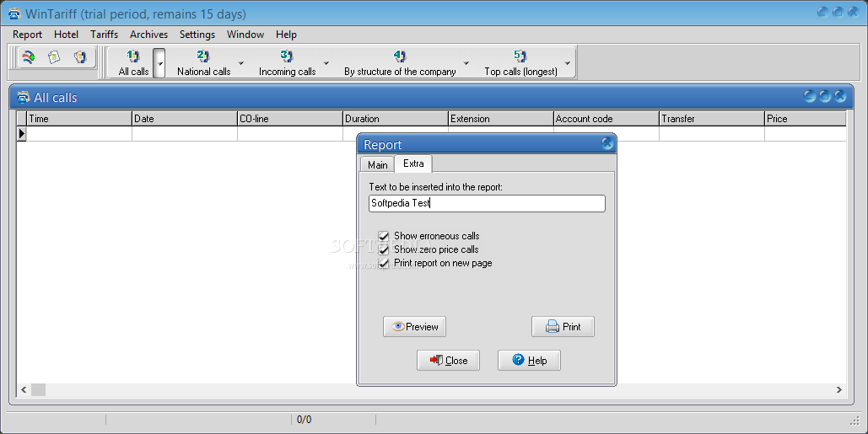Switch to the Main tab in Report dialog

click(378, 165)
